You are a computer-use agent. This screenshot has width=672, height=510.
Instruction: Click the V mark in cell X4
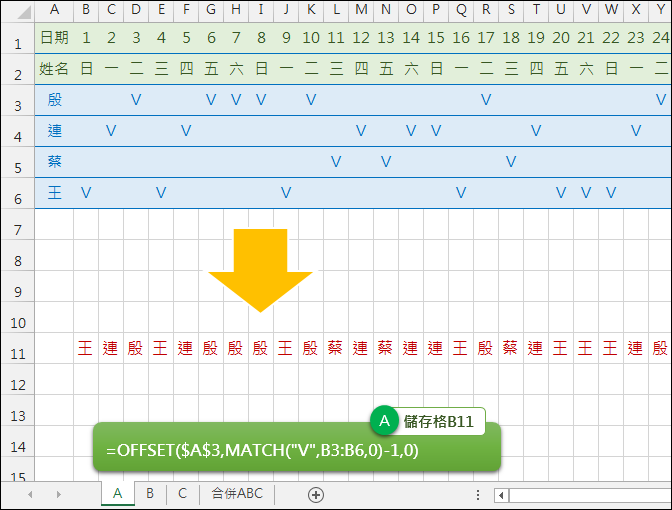point(636,131)
